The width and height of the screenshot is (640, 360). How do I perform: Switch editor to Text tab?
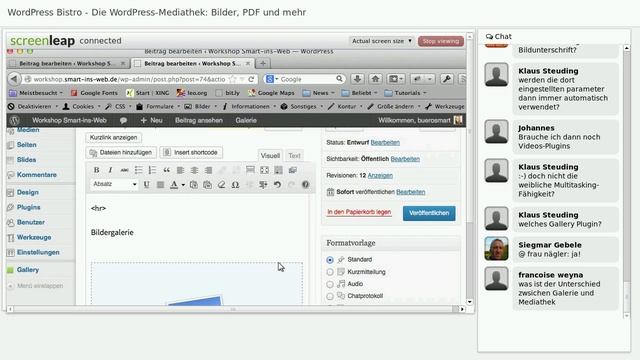(294, 156)
